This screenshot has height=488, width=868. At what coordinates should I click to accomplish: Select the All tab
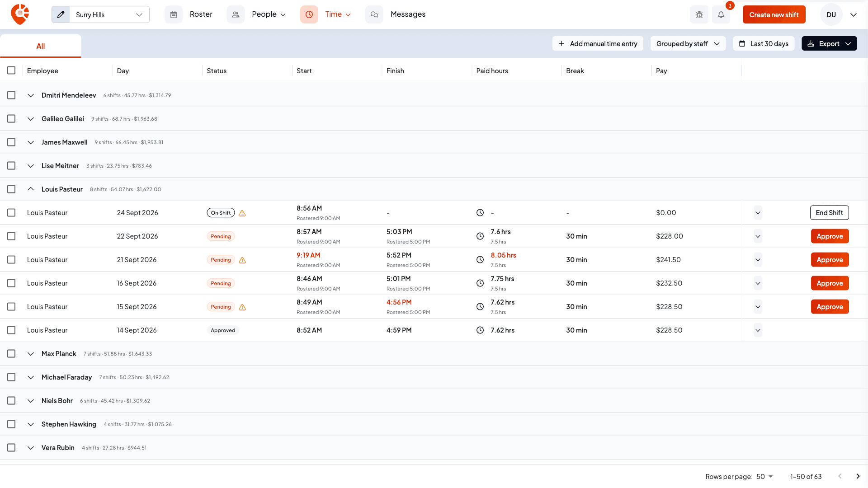click(41, 46)
